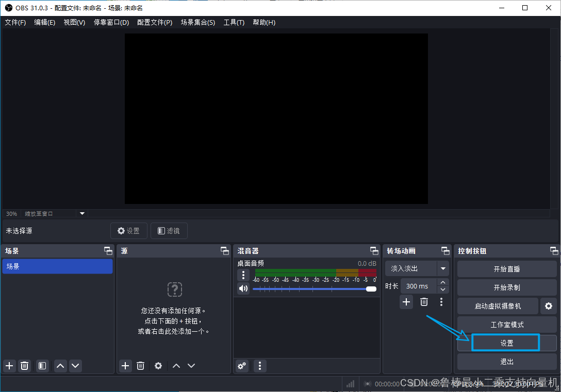Delete the selected scene with trash icon
The image size is (561, 392).
coord(24,366)
